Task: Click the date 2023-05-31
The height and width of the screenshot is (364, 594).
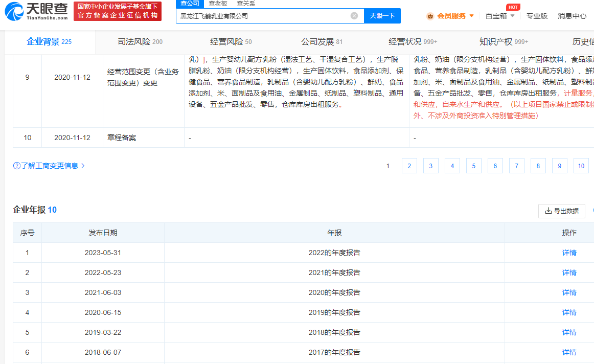Action: [x=103, y=253]
